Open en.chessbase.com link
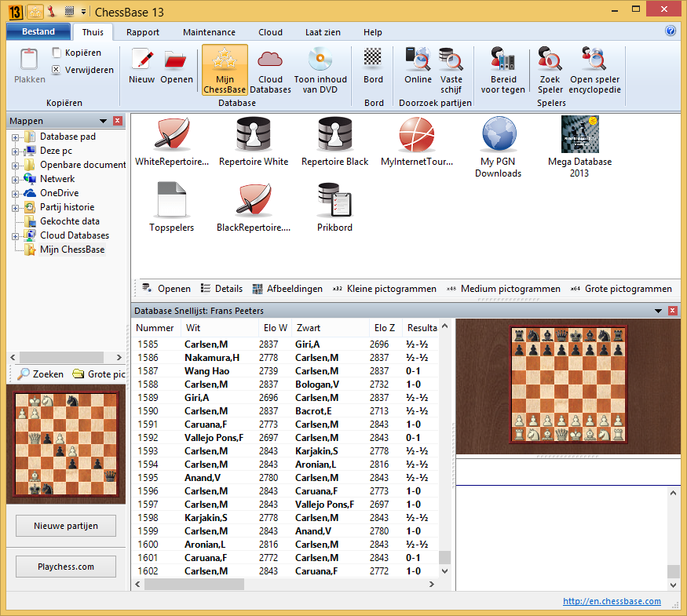687x616 pixels. click(x=612, y=601)
